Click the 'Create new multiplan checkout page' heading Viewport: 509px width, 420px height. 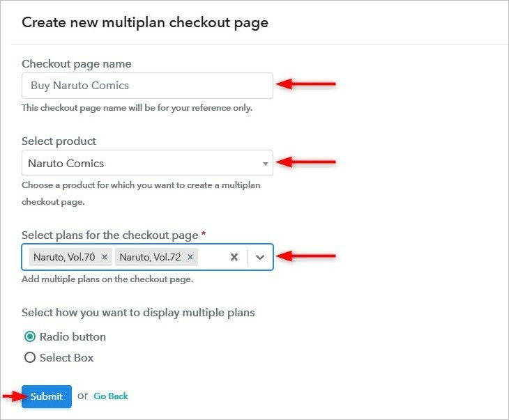click(x=145, y=22)
